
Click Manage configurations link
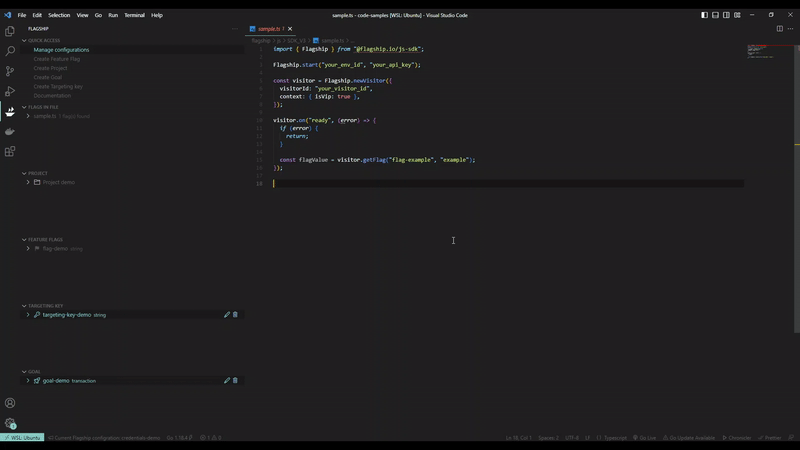[61, 50]
